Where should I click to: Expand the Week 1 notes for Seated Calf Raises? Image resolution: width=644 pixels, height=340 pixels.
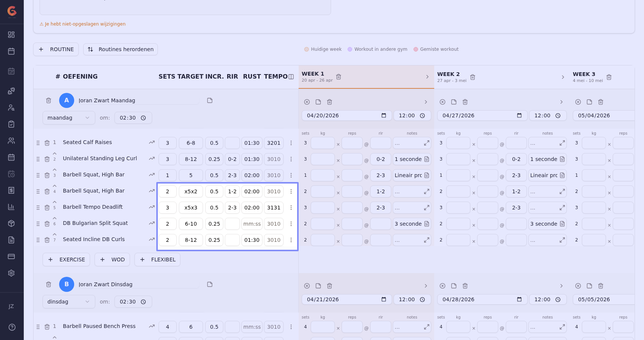(x=427, y=143)
